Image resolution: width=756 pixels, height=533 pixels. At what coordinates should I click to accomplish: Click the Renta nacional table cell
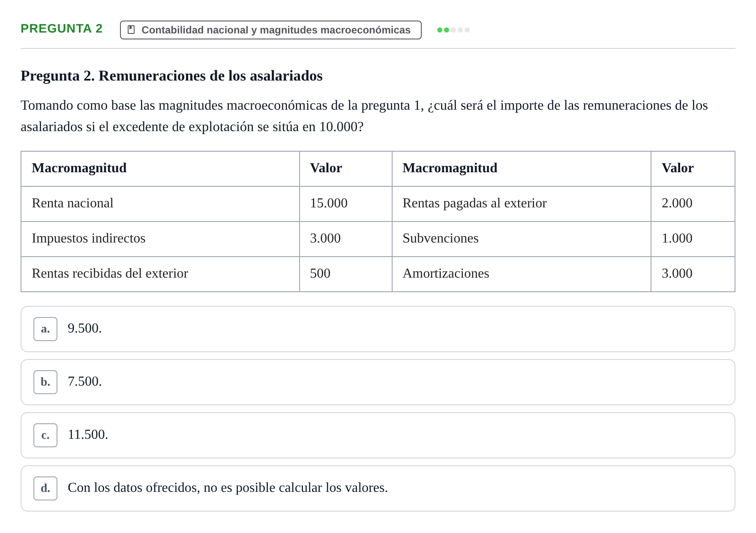pos(160,204)
